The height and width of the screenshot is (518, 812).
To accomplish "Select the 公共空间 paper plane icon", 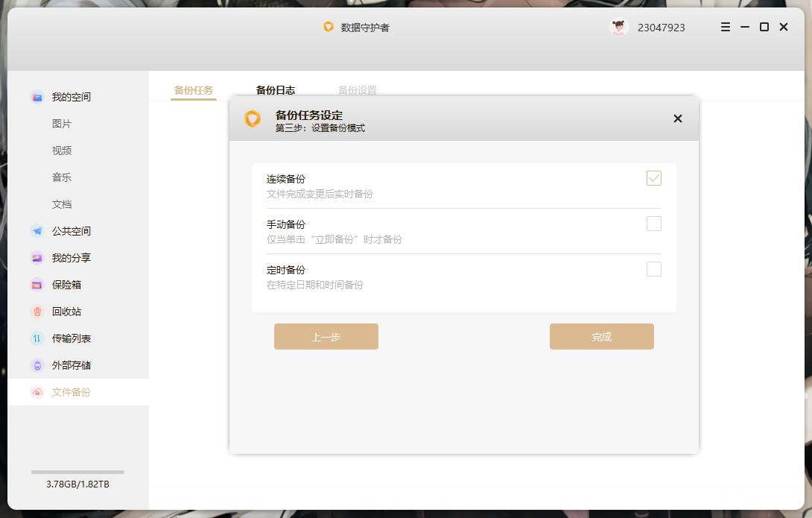I will (37, 231).
